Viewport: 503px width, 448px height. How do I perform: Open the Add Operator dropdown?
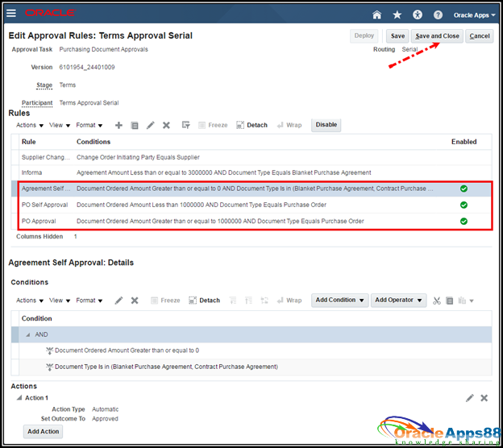click(398, 301)
